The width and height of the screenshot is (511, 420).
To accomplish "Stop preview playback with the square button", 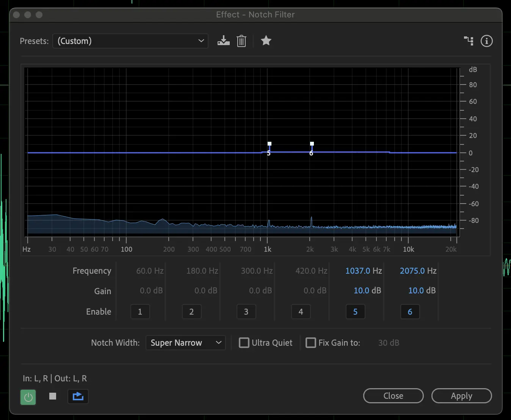I will pos(53,396).
